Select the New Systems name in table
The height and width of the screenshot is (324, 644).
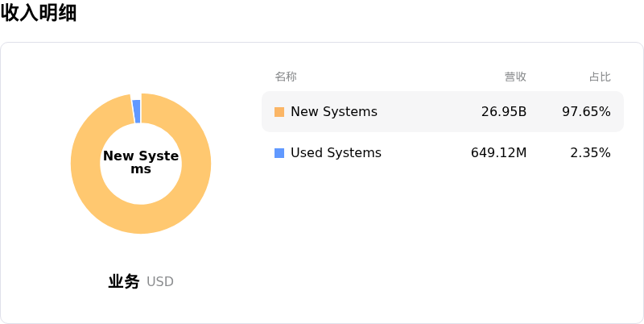[x=333, y=112]
